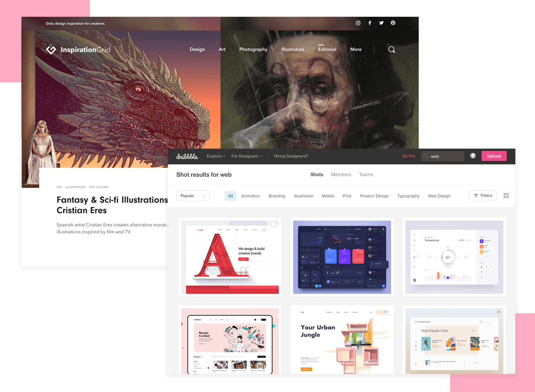535x392 pixels.
Task: Open InspirationGrid's Pinterest icon
Action: click(393, 23)
